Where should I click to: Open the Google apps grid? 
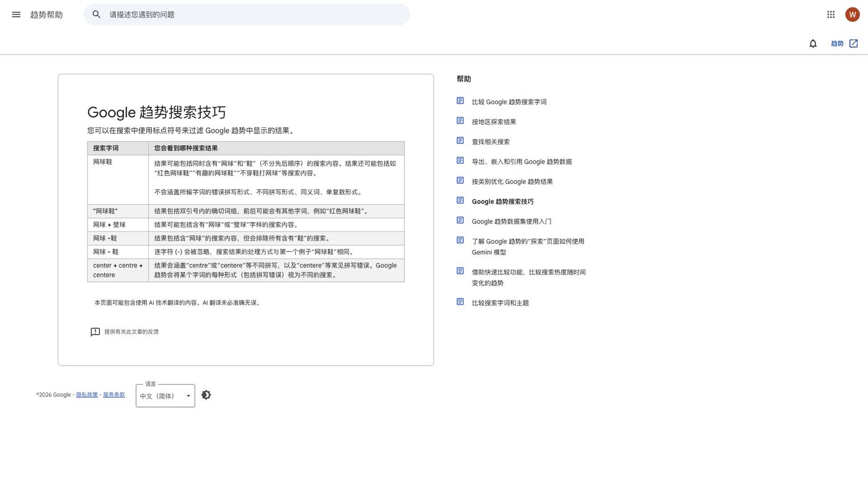point(831,14)
